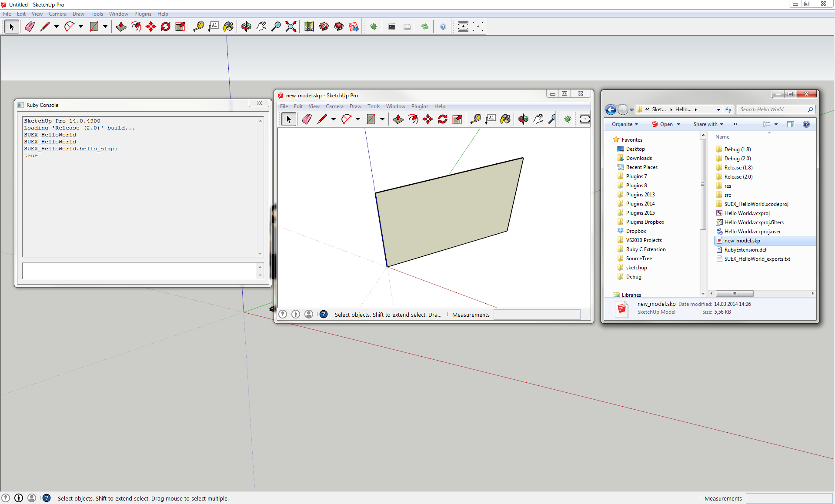This screenshot has height=504, width=835.
Task: Activate the Move tool in main toolbar
Action: (151, 27)
